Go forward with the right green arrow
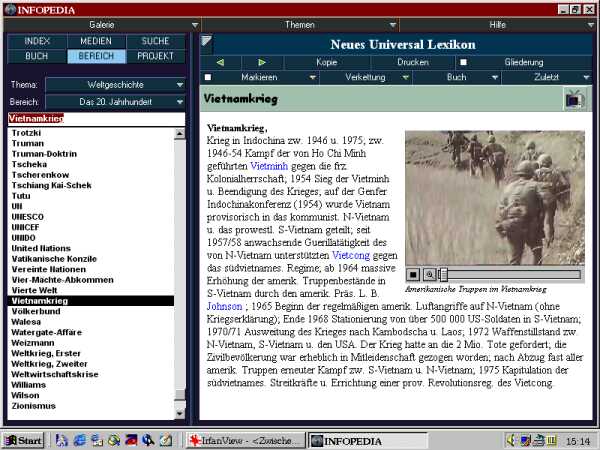Image resolution: width=600 pixels, height=450 pixels. (x=262, y=62)
